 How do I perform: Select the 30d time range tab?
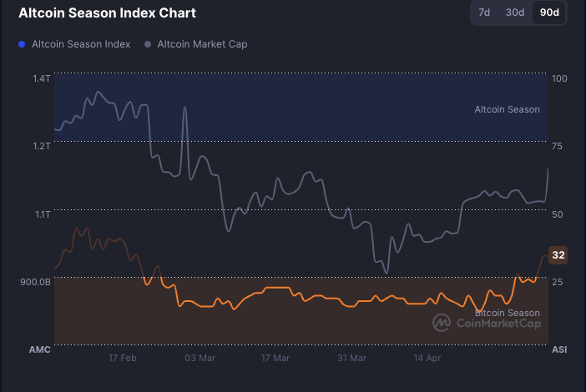[x=515, y=13]
